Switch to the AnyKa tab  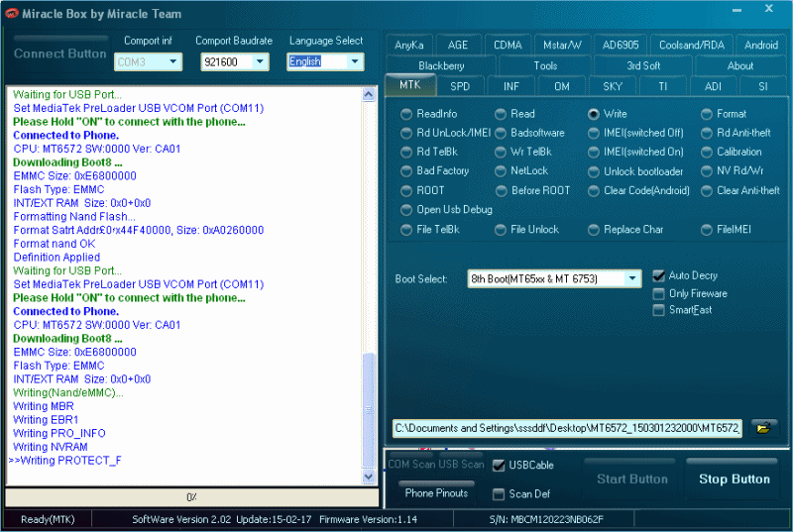(409, 45)
